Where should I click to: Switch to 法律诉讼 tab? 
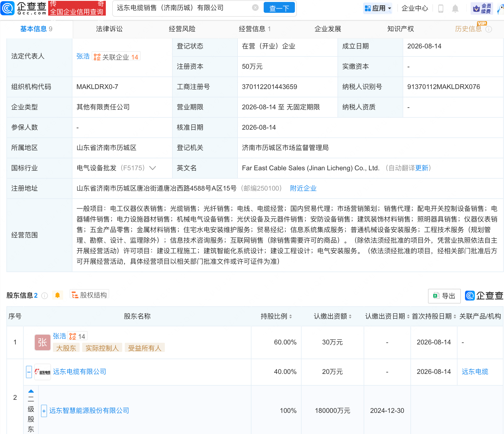point(109,29)
